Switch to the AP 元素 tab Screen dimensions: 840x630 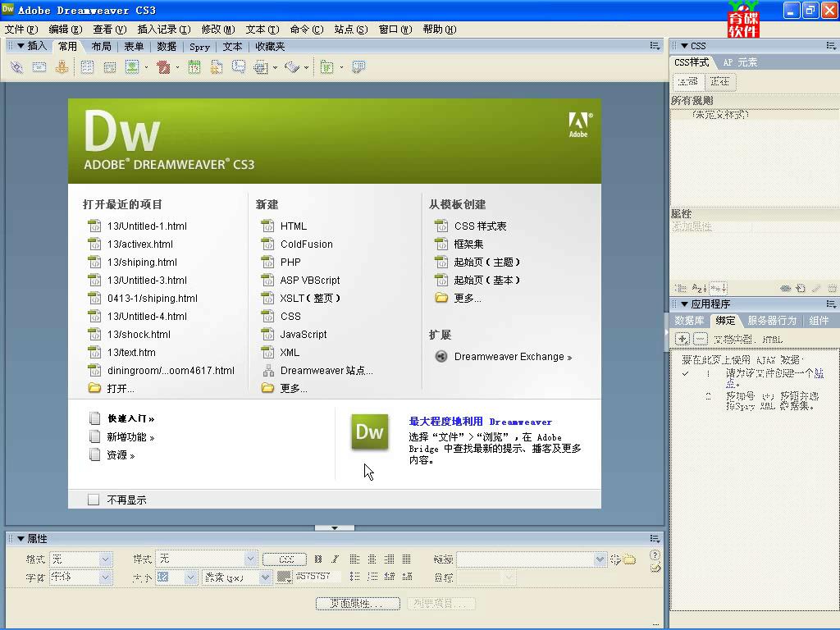(740, 62)
